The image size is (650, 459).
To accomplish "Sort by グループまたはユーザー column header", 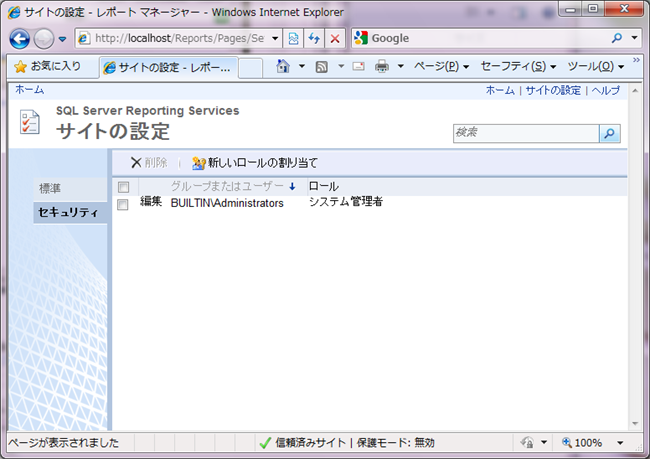I will [x=227, y=187].
